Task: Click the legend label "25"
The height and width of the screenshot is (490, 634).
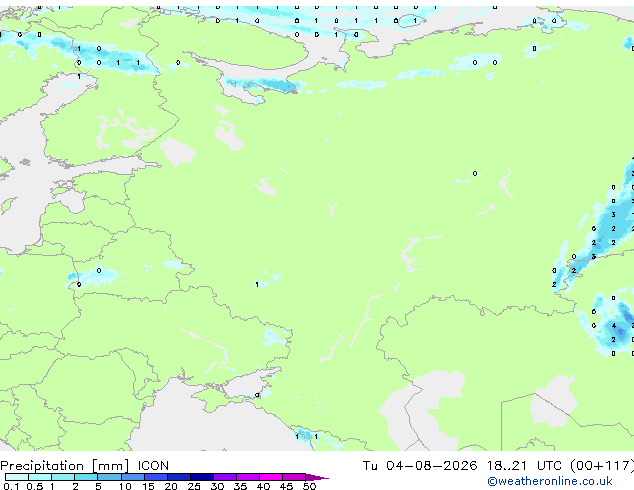Action: 194,486
